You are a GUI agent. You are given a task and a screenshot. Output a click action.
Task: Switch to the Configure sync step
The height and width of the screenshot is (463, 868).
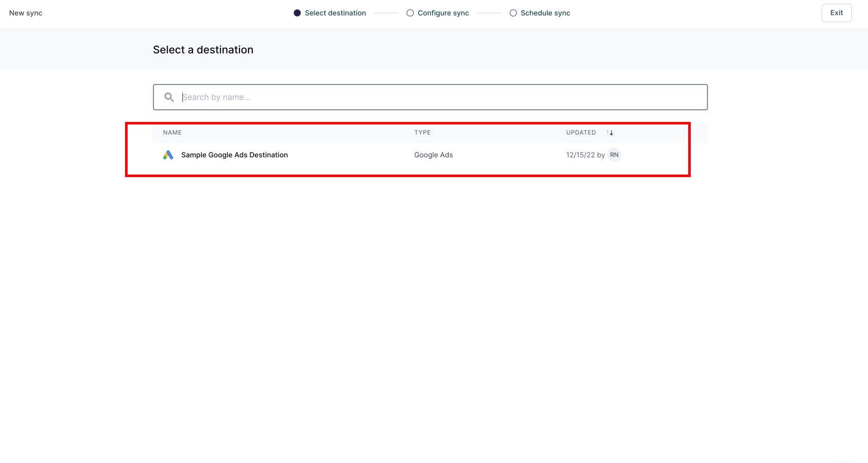click(x=443, y=13)
